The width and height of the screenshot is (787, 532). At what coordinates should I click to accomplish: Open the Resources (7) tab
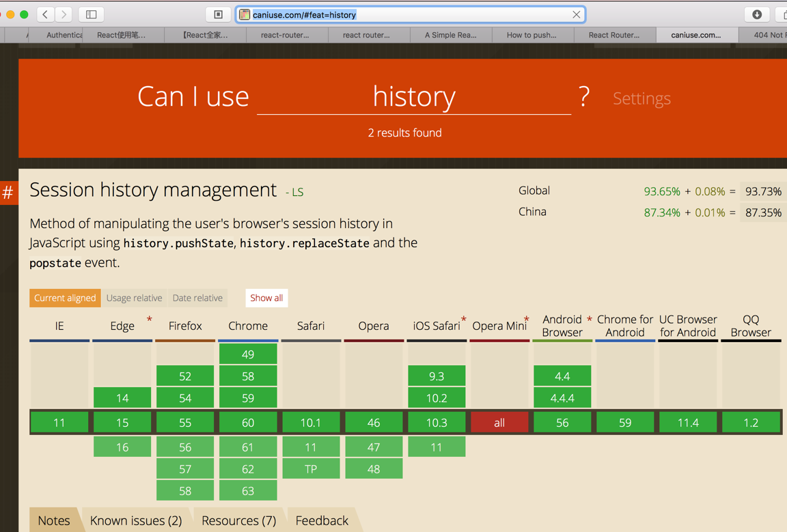pyautogui.click(x=239, y=520)
